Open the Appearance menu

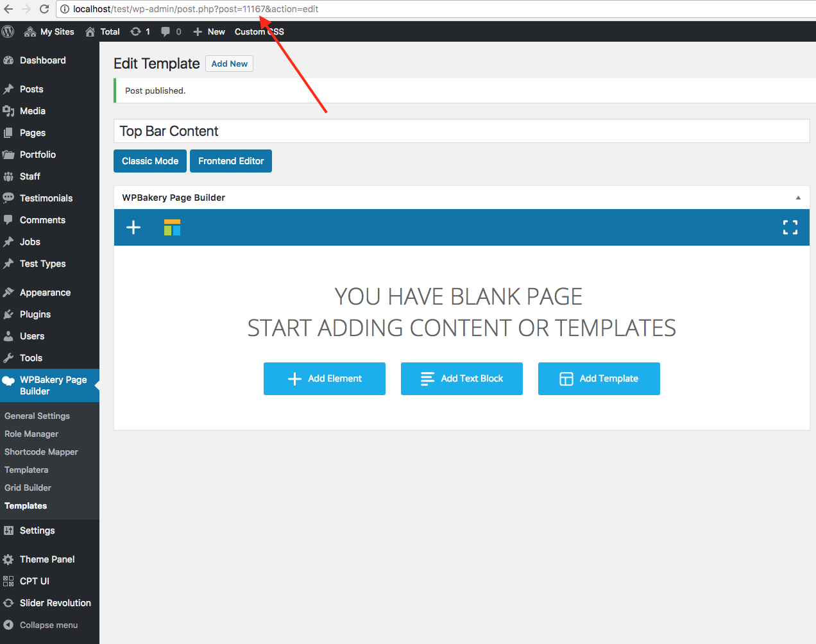pyautogui.click(x=49, y=292)
